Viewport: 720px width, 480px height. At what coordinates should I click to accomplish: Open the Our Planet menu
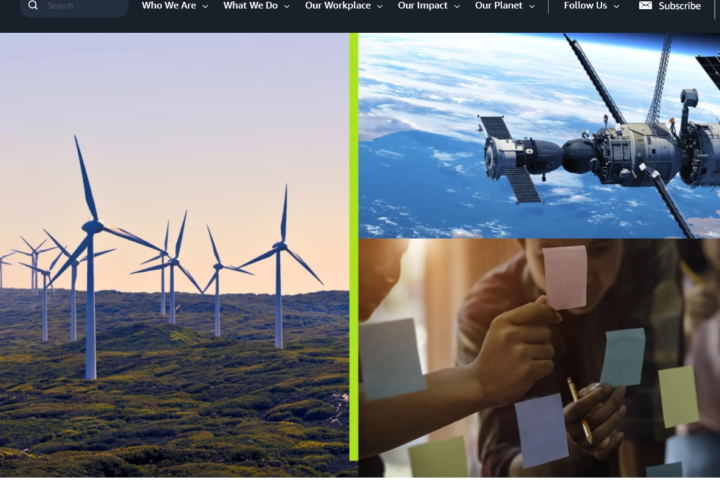point(499,6)
